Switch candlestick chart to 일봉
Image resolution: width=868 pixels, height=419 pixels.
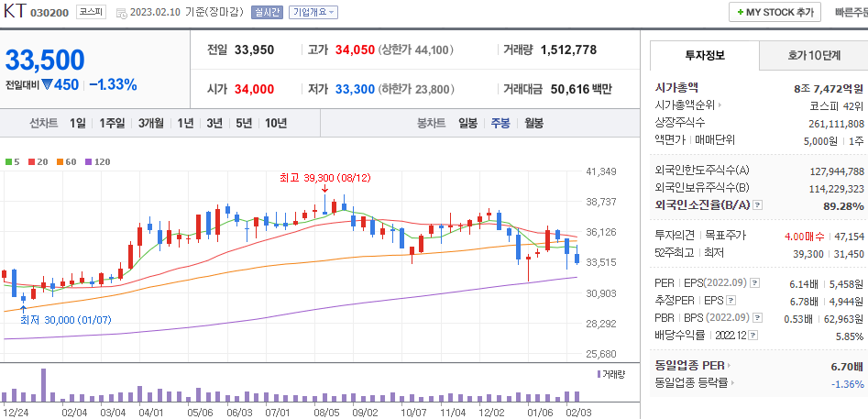[x=467, y=123]
